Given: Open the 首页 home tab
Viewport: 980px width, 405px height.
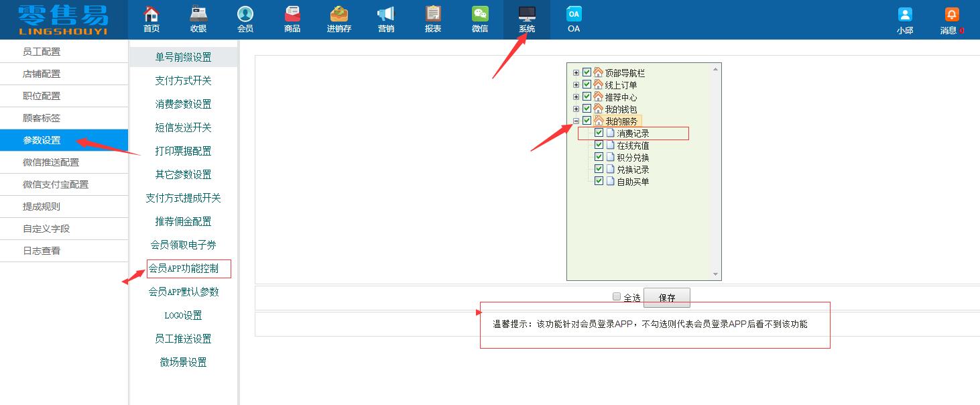Looking at the screenshot, I should pos(151,18).
